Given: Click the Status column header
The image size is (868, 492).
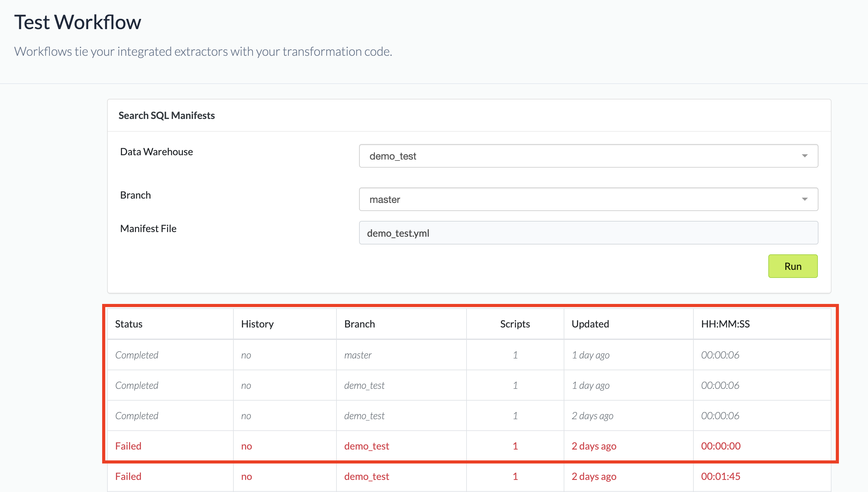Looking at the screenshot, I should pyautogui.click(x=129, y=324).
